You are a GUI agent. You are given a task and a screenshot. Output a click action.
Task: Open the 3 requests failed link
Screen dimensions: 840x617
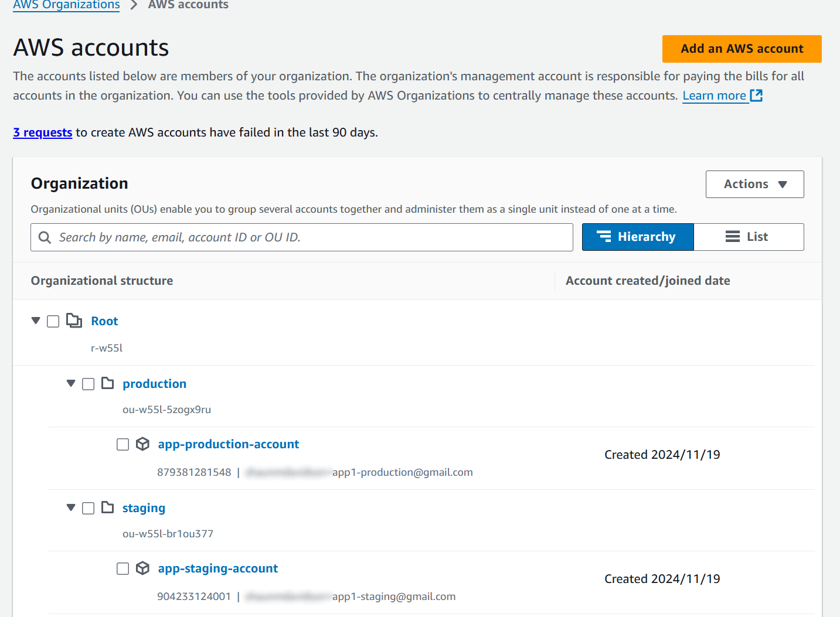pyautogui.click(x=43, y=132)
